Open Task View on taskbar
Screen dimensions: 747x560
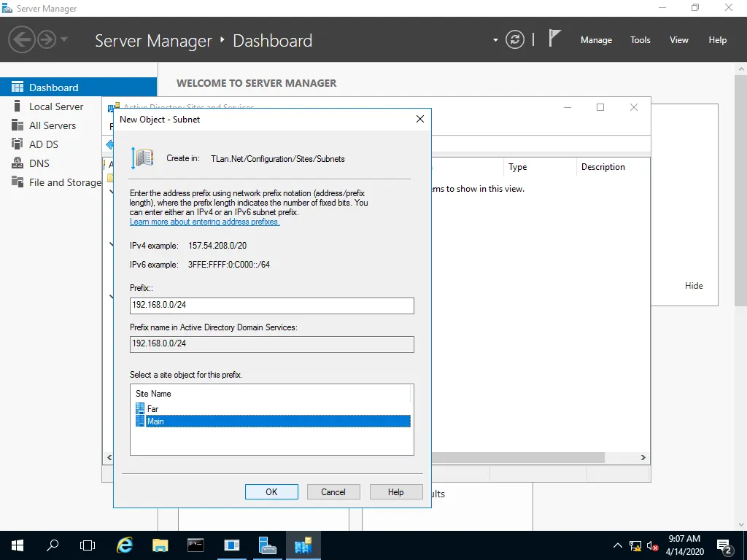[88, 545]
